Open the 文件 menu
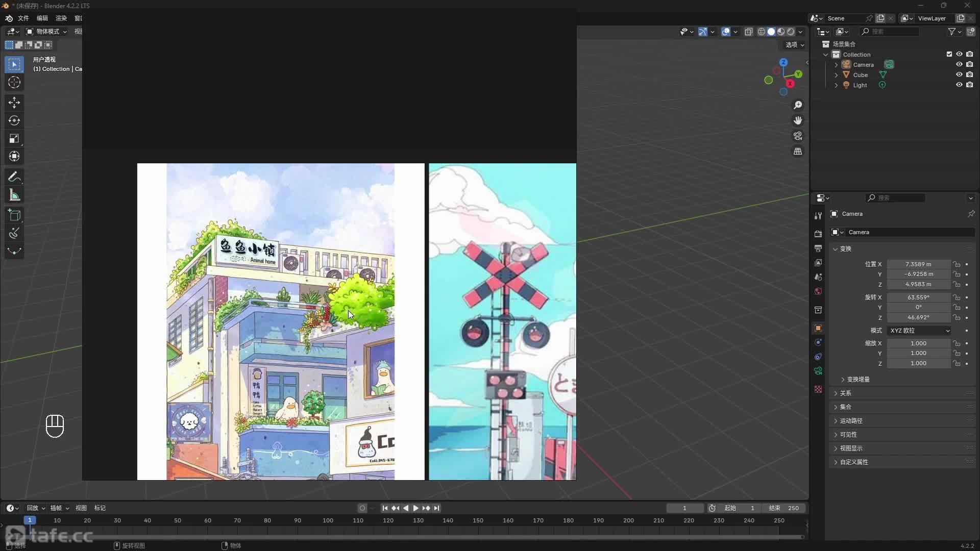Image resolution: width=980 pixels, height=551 pixels. pyautogui.click(x=23, y=18)
